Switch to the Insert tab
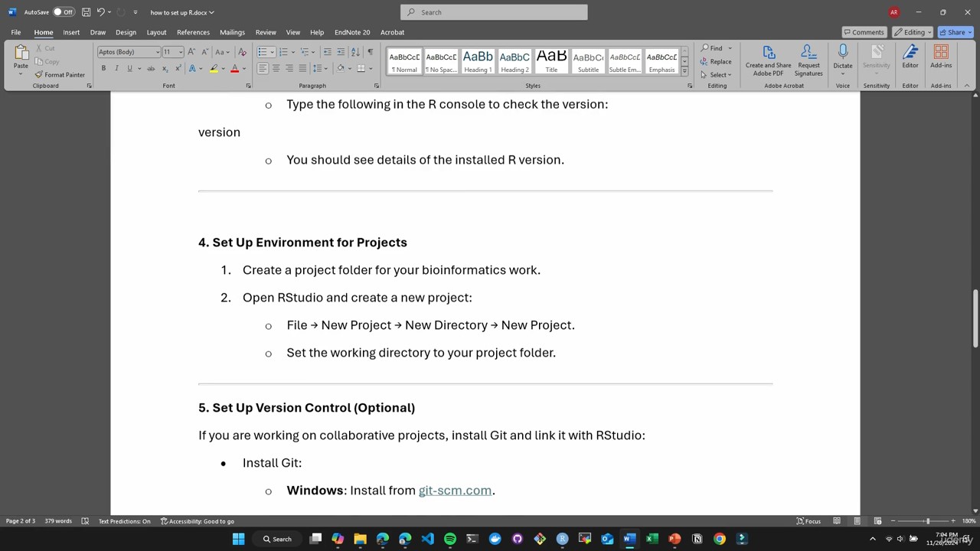The width and height of the screenshot is (980, 551). pyautogui.click(x=71, y=32)
